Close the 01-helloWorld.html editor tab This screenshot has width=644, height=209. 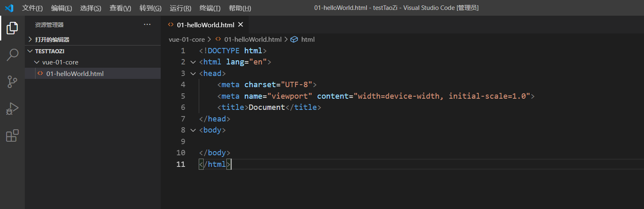click(240, 25)
